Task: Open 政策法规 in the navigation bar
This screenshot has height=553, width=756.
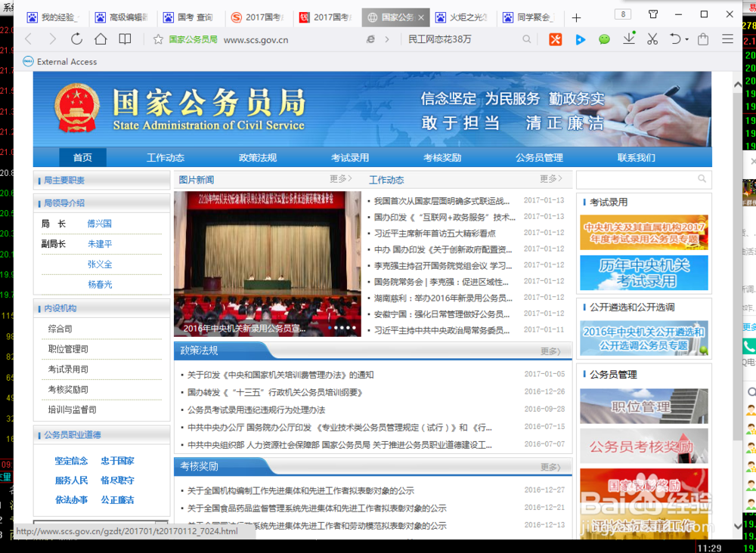Action: [x=258, y=158]
